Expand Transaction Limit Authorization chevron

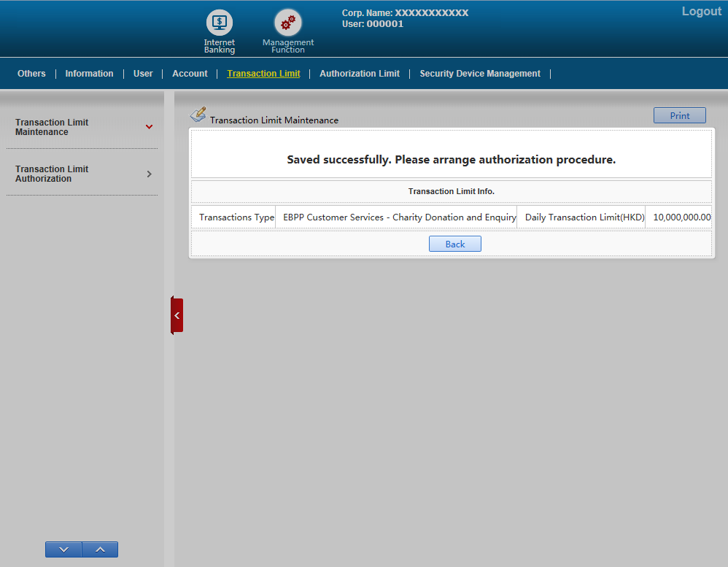pos(149,174)
